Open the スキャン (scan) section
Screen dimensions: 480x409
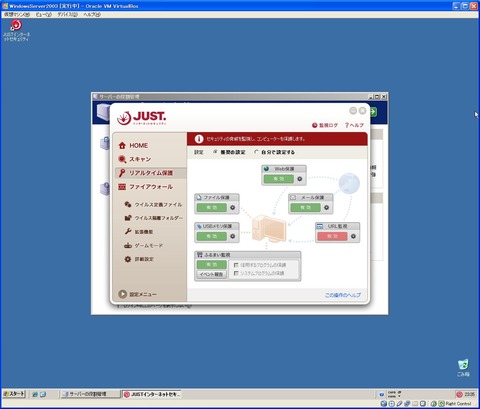(x=135, y=159)
